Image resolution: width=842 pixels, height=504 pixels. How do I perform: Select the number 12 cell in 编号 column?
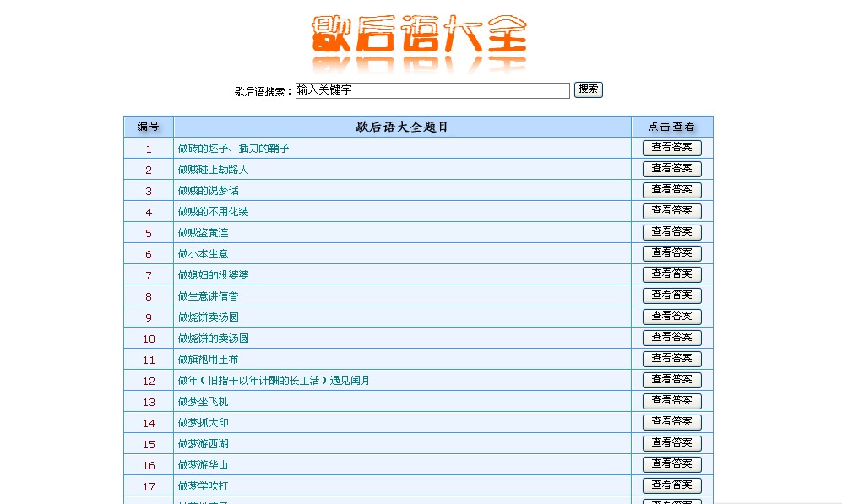pos(149,381)
